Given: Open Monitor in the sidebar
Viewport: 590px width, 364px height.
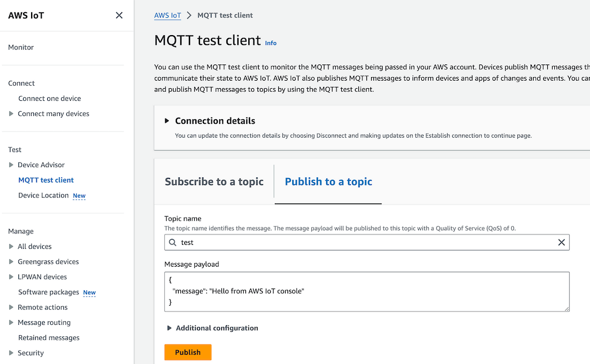Looking at the screenshot, I should pos(21,47).
